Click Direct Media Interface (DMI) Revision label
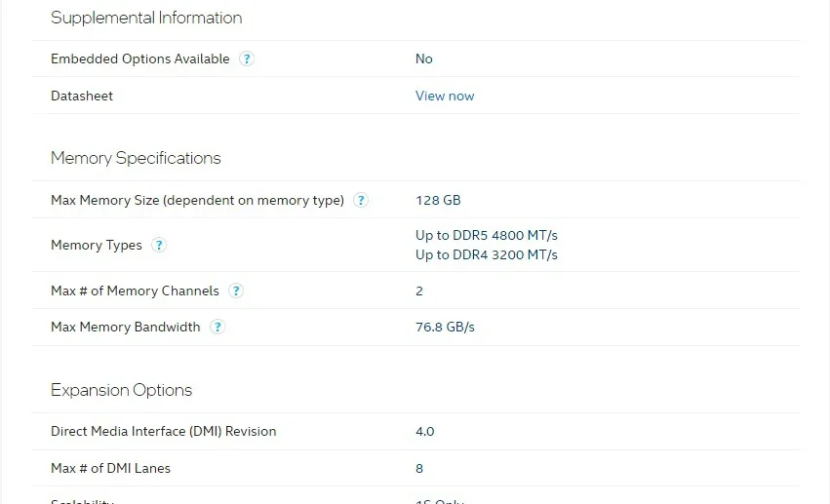Viewport: 830px width, 504px height. point(163,431)
